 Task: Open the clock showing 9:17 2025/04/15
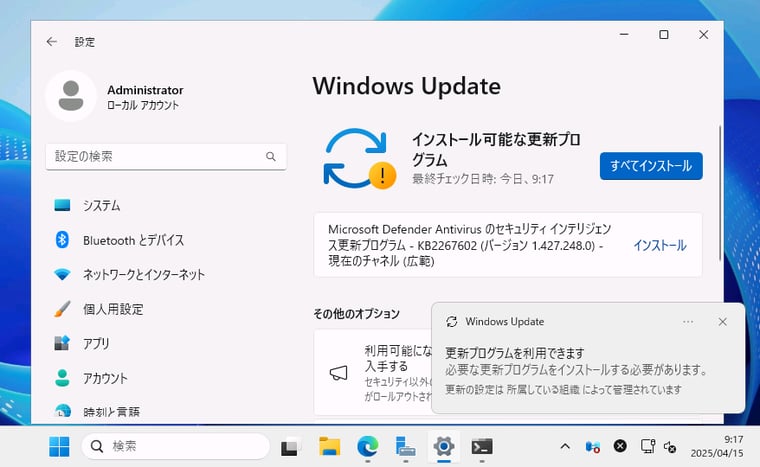[x=717, y=446]
